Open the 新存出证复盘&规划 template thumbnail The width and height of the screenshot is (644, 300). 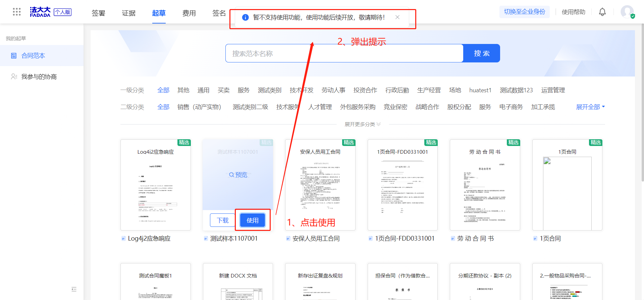pos(320,282)
